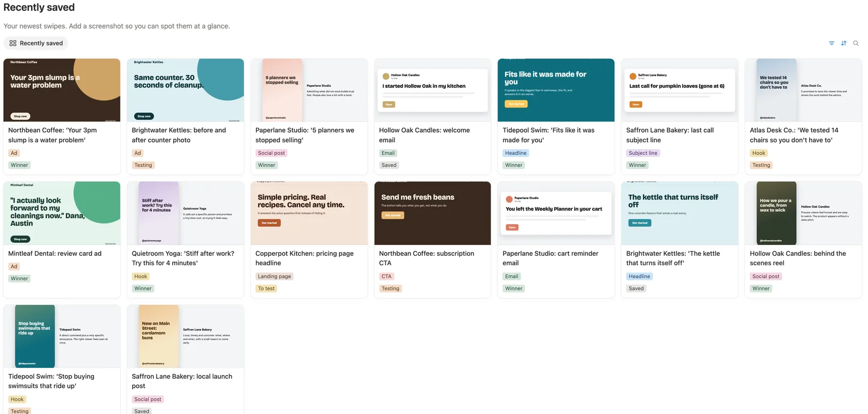
Task: Click the Hook tag on Atlas Desk Co. card
Action: tap(759, 153)
